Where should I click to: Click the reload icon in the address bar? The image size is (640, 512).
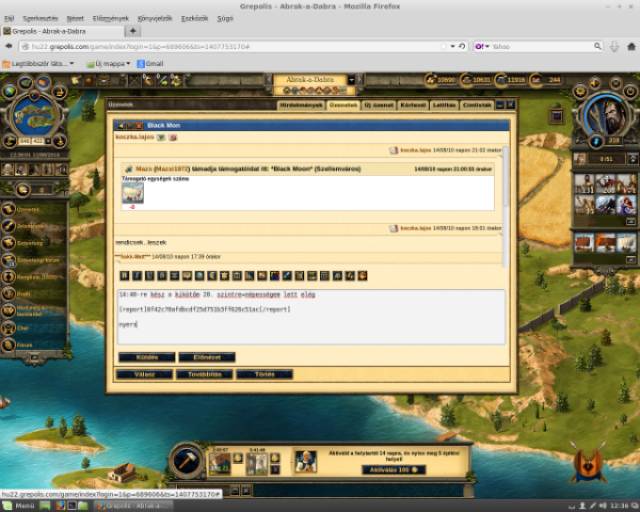(462, 46)
